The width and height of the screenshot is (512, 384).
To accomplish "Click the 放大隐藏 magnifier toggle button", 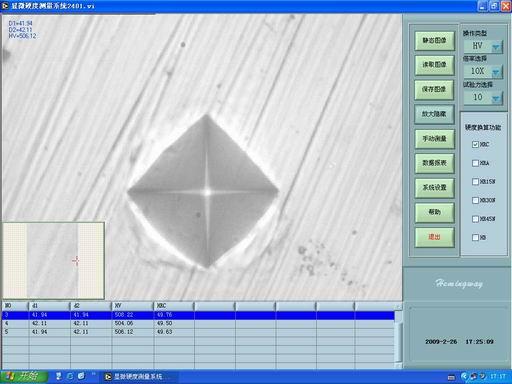I will (x=434, y=114).
